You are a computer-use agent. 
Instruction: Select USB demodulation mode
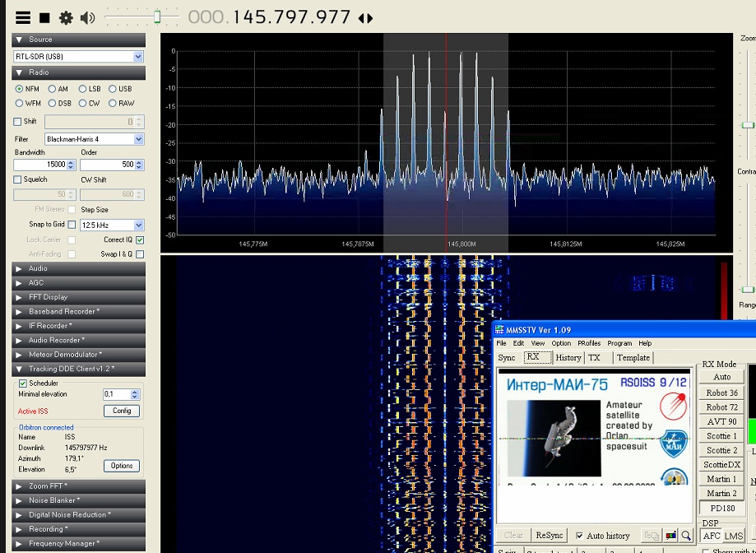[113, 89]
